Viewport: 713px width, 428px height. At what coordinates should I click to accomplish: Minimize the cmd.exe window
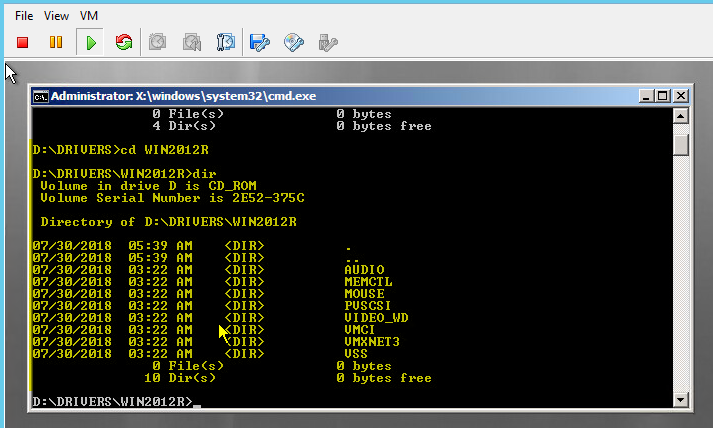646,96
